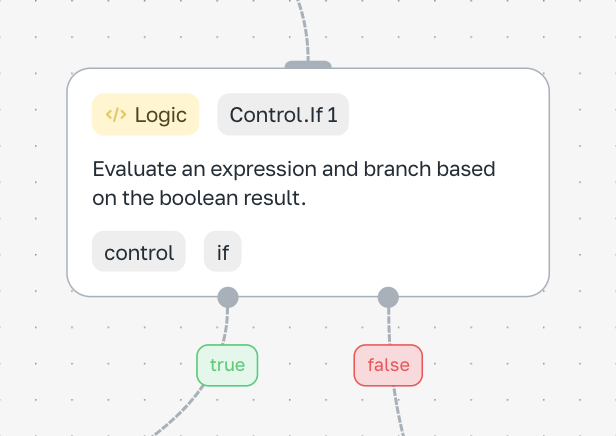
Task: Select the yellow Logic category badge text
Action: click(161, 115)
